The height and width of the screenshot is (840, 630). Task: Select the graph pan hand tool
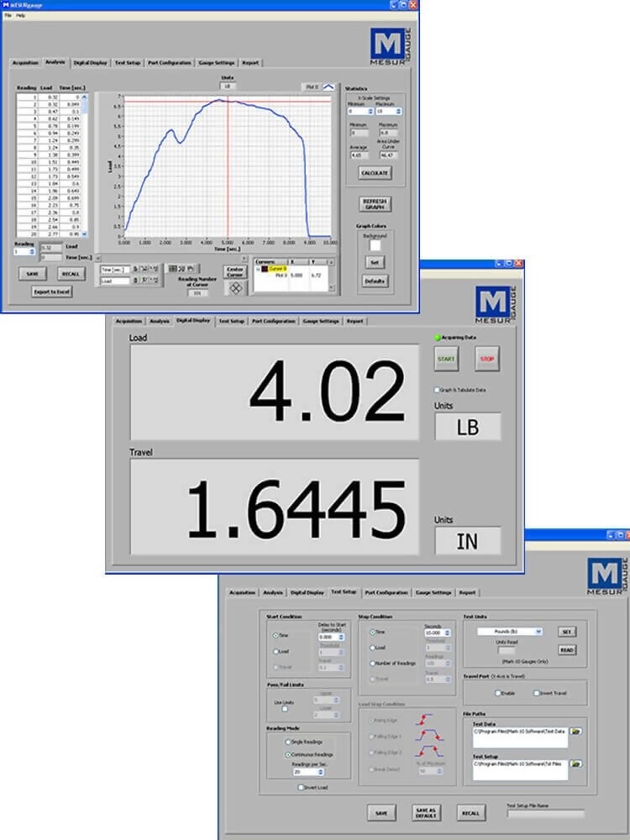tap(191, 269)
